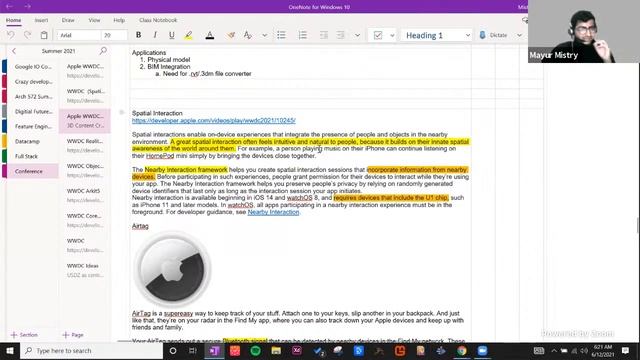Click the title bar forward arrow
This screenshot has width=640, height=360.
[x=27, y=6]
